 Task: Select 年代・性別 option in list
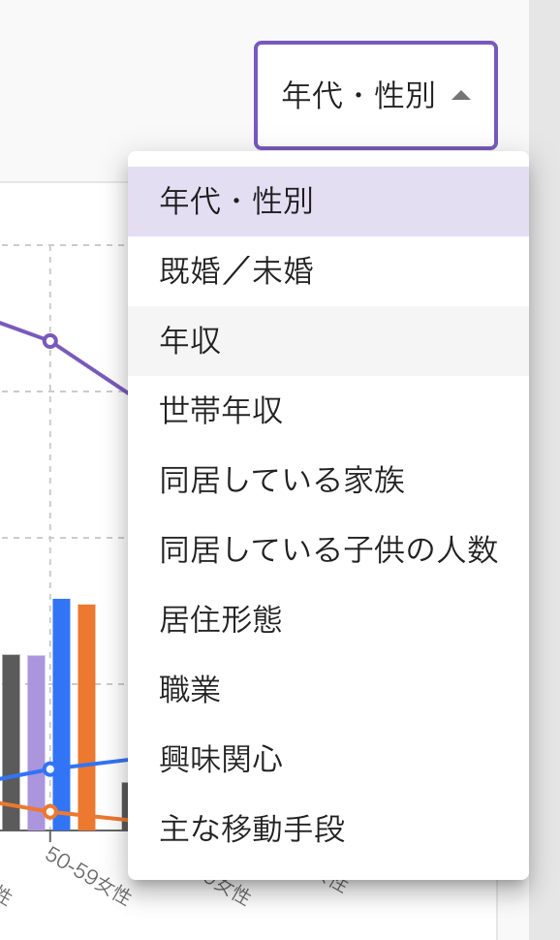pyautogui.click(x=328, y=202)
